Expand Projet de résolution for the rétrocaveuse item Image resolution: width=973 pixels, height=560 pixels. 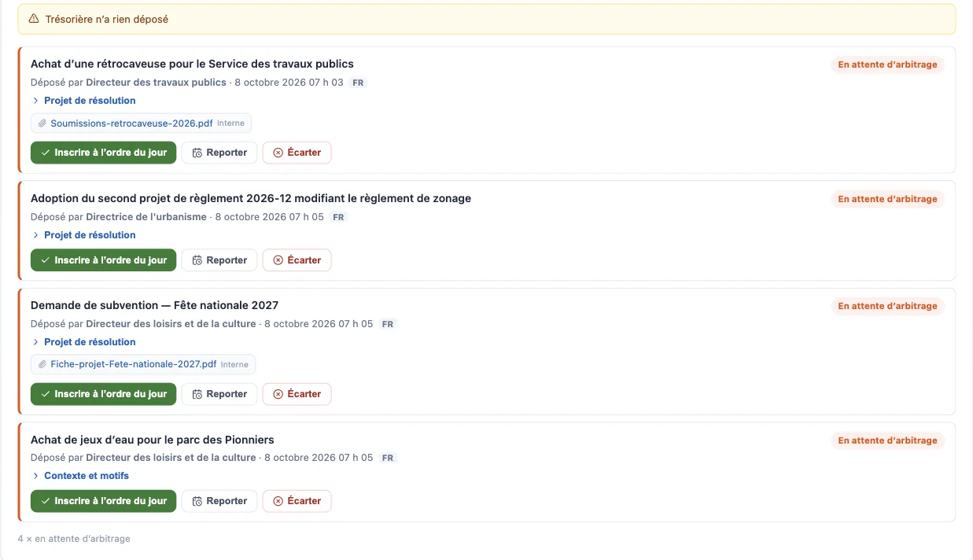click(x=84, y=101)
